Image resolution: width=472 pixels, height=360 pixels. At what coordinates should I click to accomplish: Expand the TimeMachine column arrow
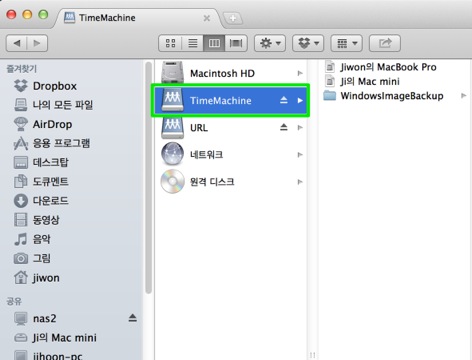click(x=300, y=100)
